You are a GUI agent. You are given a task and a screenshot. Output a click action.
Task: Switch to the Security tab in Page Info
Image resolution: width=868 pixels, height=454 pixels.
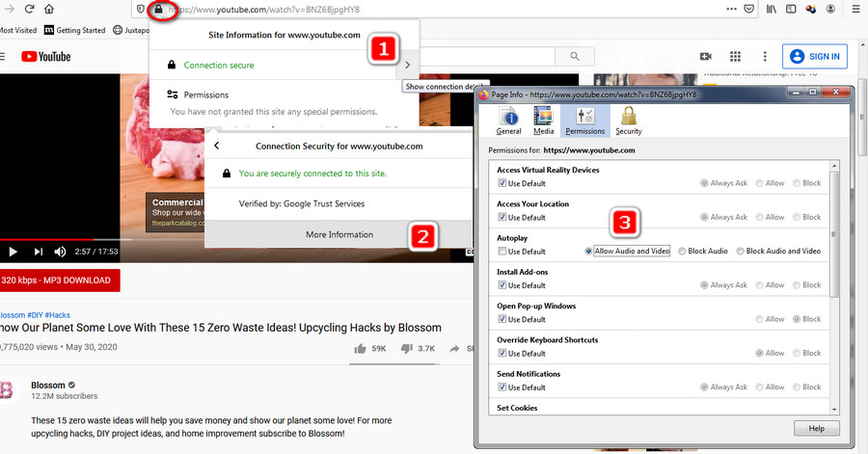pos(629,120)
